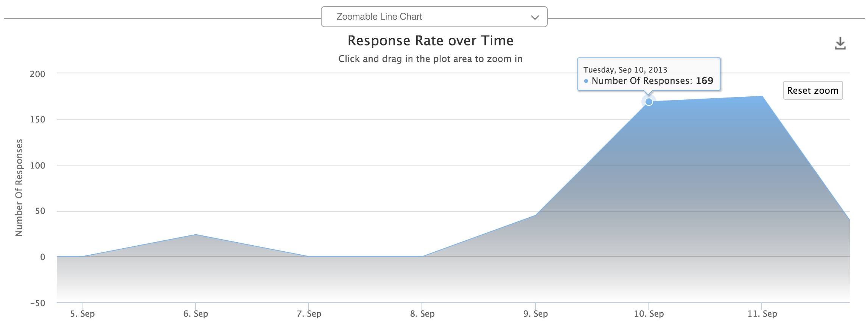Select the highlighted Sep 10 data point
The width and height of the screenshot is (868, 328).
click(x=649, y=102)
